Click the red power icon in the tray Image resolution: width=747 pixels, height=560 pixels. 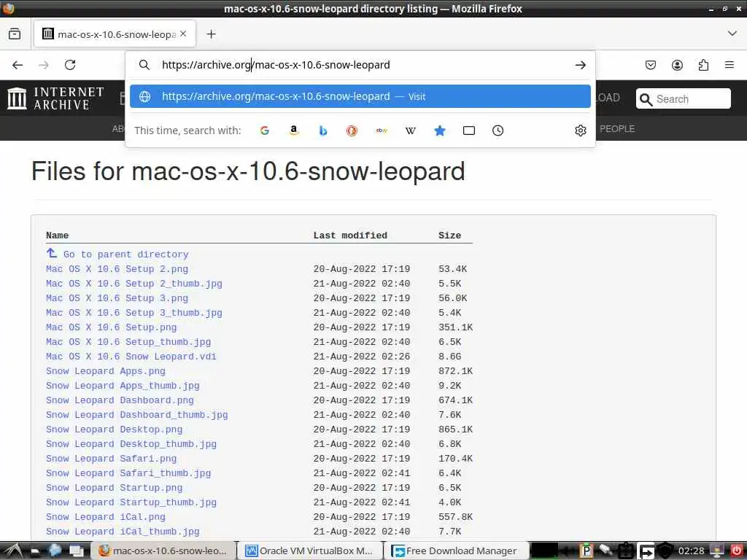pos(737,551)
